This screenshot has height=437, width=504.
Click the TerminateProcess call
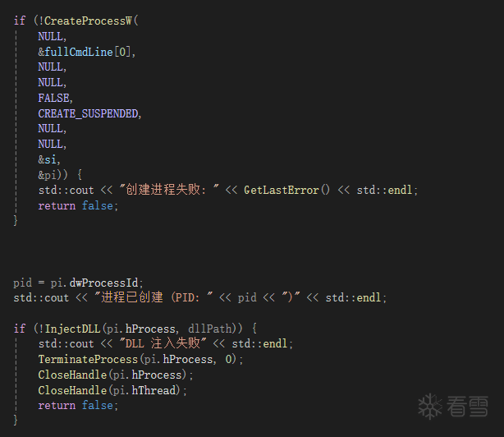[x=88, y=360]
